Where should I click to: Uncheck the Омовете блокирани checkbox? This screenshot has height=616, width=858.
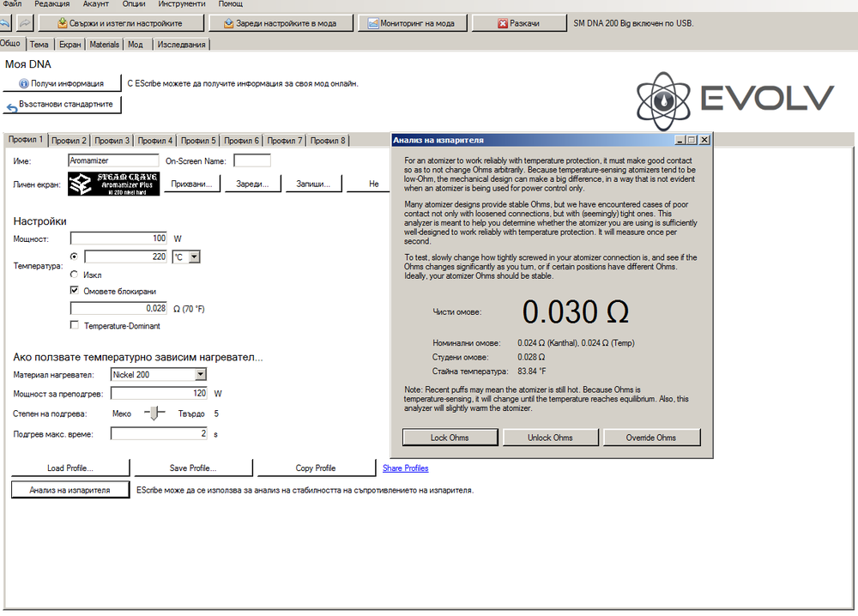point(75,291)
